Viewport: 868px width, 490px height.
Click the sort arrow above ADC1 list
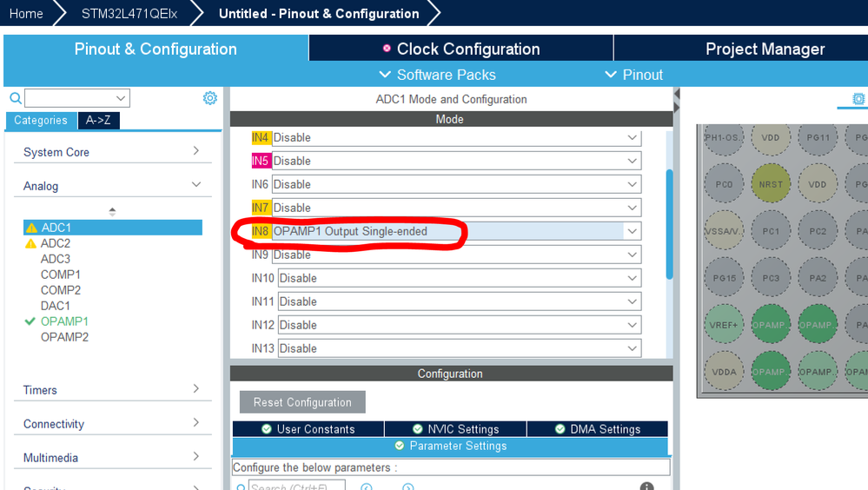tap(112, 211)
